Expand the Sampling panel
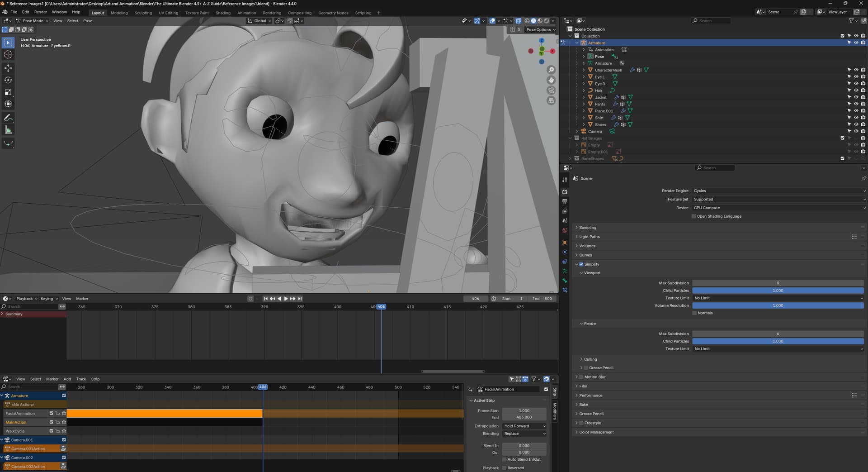This screenshot has height=472, width=868. click(588, 228)
